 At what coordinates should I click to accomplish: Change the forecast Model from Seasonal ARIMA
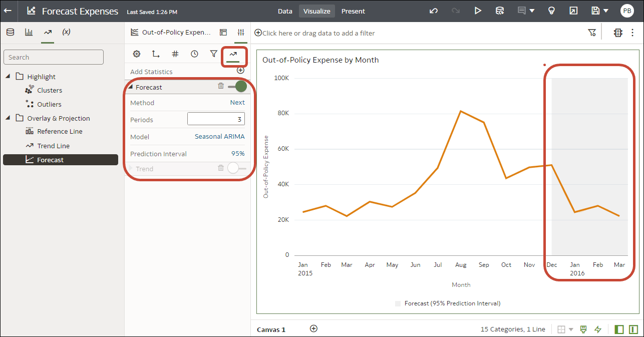(220, 136)
